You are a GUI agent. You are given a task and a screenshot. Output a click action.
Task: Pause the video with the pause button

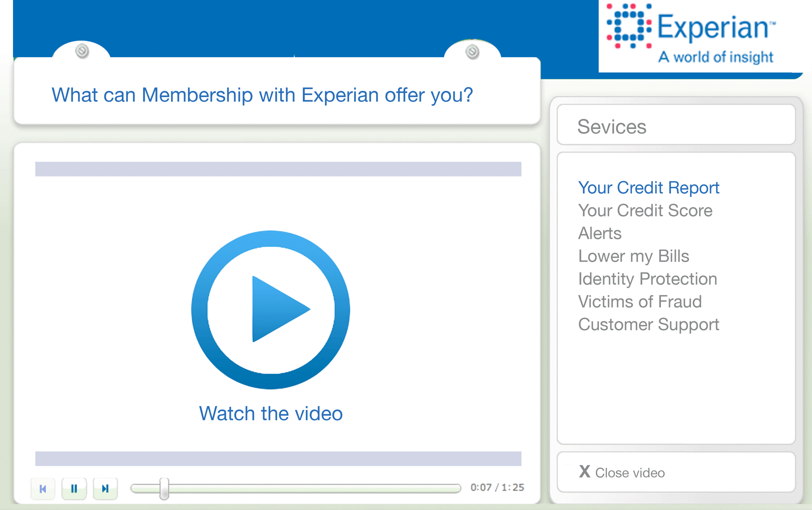pyautogui.click(x=74, y=489)
